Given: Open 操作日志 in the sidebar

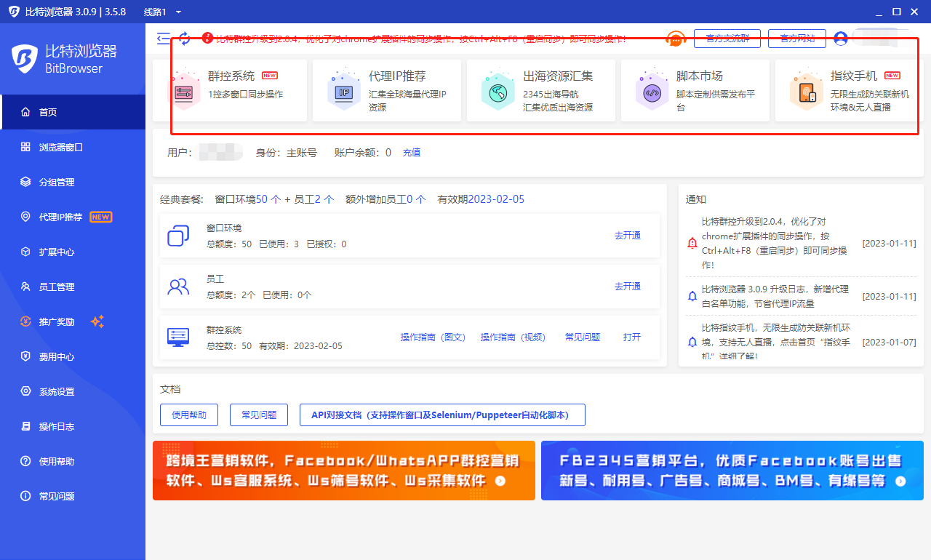Looking at the screenshot, I should point(73,426).
